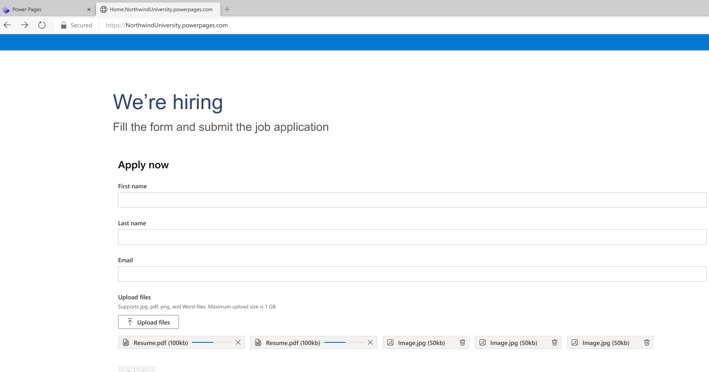This screenshot has width=709, height=372.
Task: Delete the last Image.jpg with trash icon
Action: coord(647,343)
